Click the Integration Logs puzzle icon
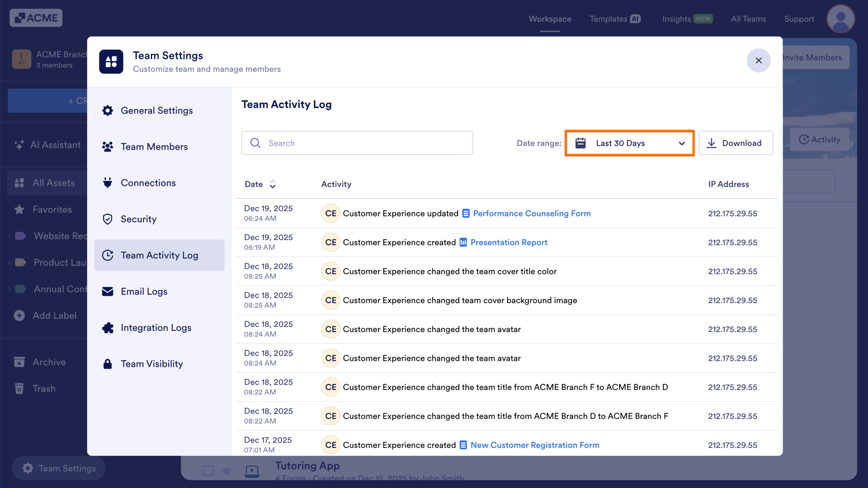This screenshot has height=488, width=868. [107, 328]
